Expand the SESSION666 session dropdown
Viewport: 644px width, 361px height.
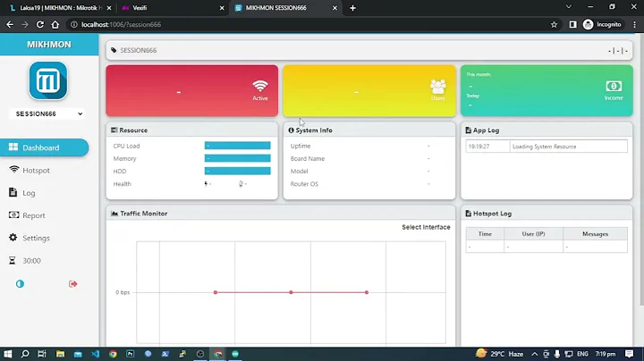coord(48,113)
